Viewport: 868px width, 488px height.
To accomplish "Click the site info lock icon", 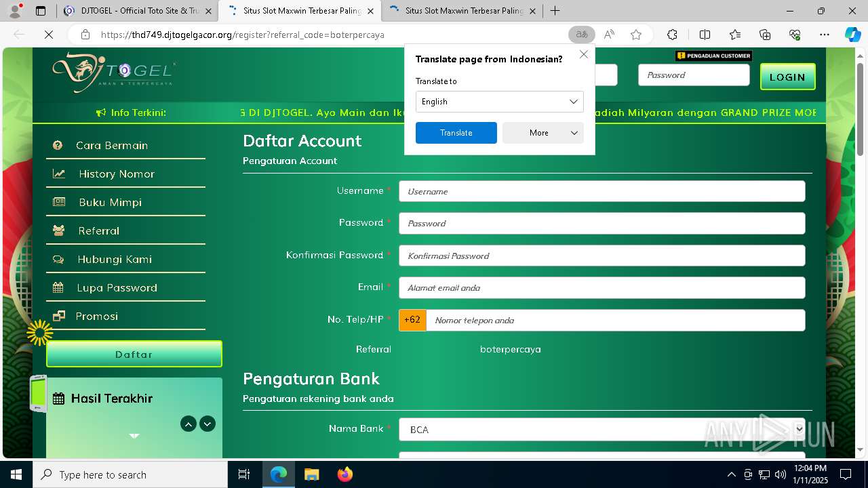I will 85,35.
